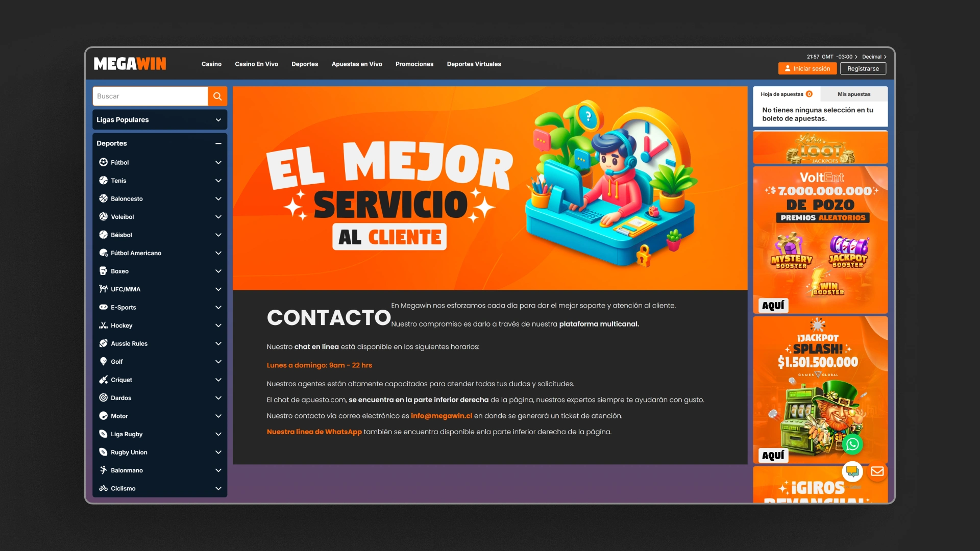
Task: Click the Aussie Rules ball icon
Action: pos(103,343)
